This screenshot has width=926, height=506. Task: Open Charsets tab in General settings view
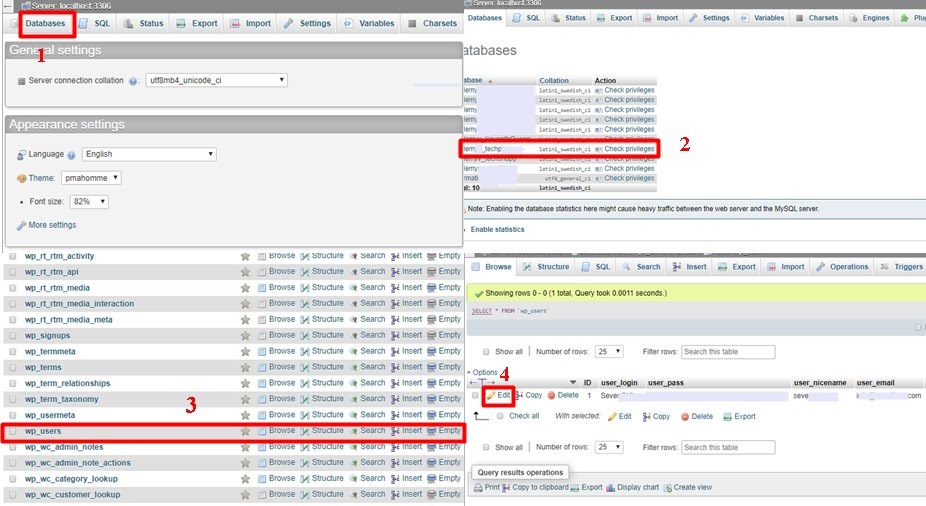coord(433,24)
